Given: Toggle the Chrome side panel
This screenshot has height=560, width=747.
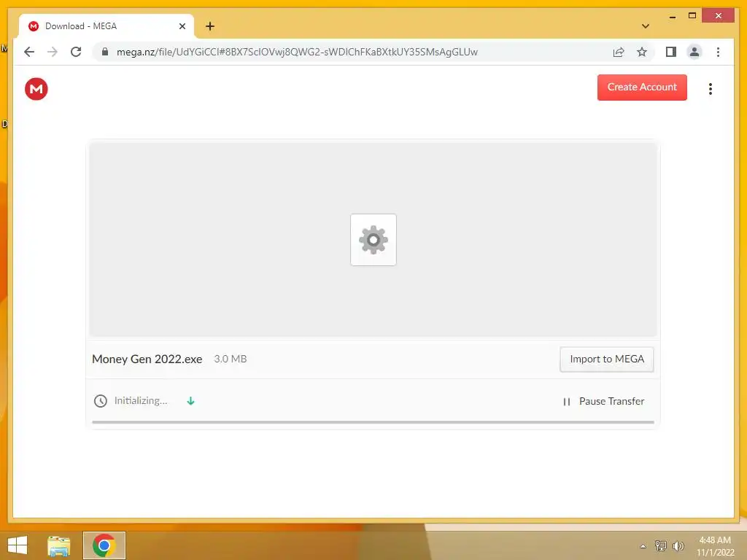Looking at the screenshot, I should pyautogui.click(x=671, y=52).
